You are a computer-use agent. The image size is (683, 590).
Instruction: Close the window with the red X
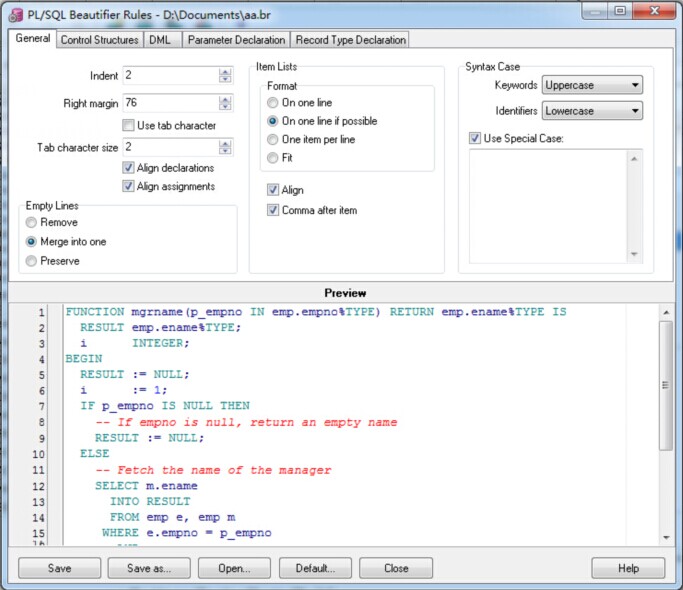(x=655, y=11)
